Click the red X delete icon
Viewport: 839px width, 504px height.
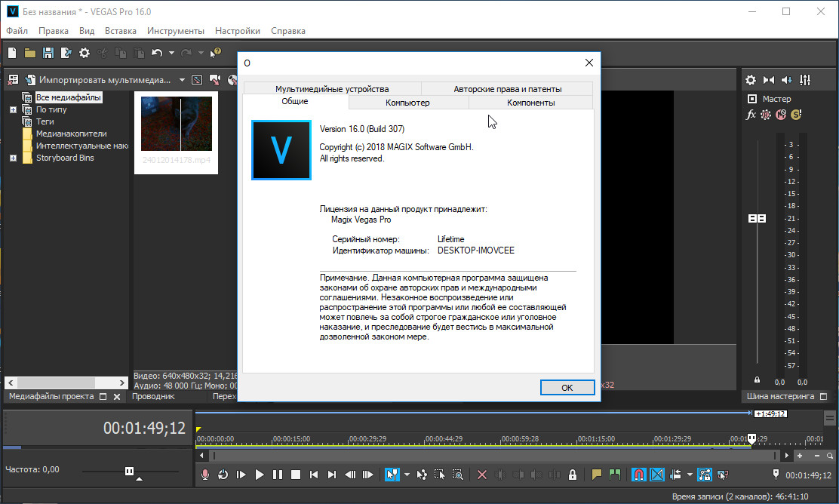point(482,475)
